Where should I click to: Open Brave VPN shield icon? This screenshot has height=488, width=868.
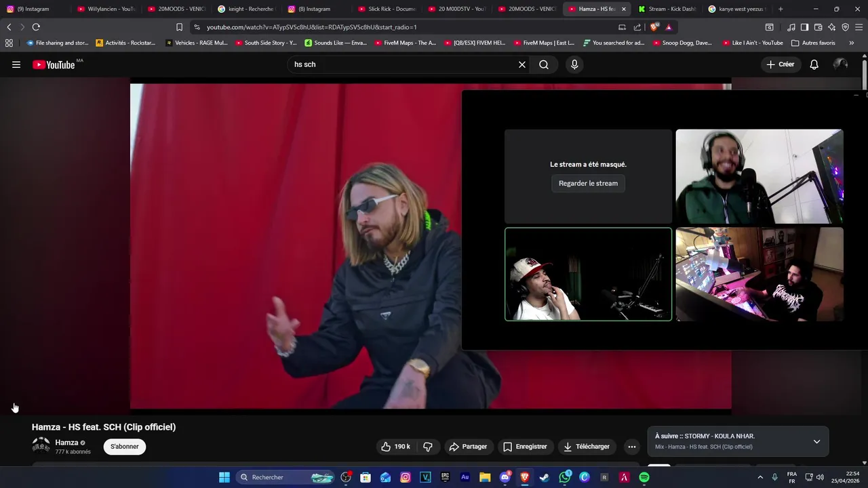click(845, 27)
